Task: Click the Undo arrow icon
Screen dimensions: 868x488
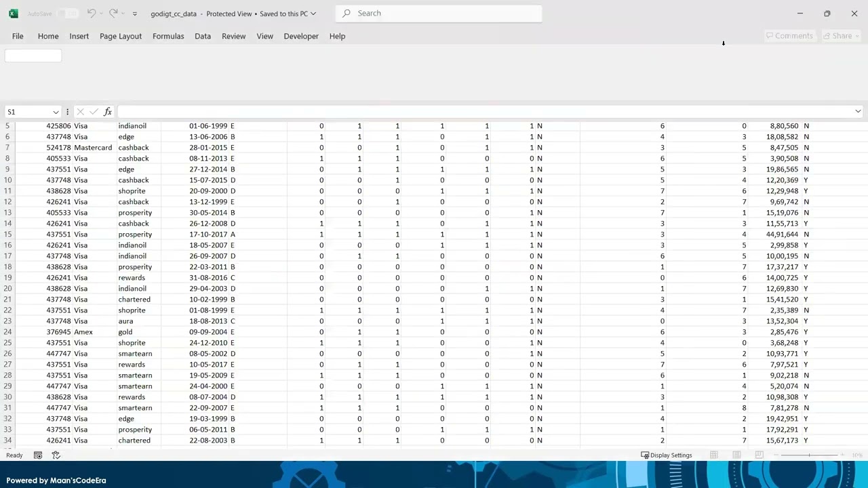Action: click(x=92, y=14)
